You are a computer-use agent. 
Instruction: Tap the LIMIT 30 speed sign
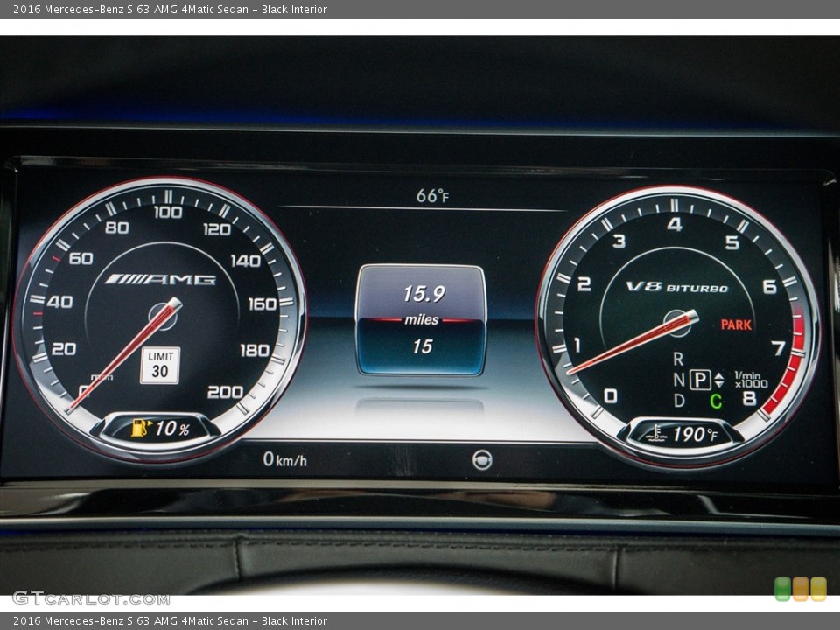160,365
